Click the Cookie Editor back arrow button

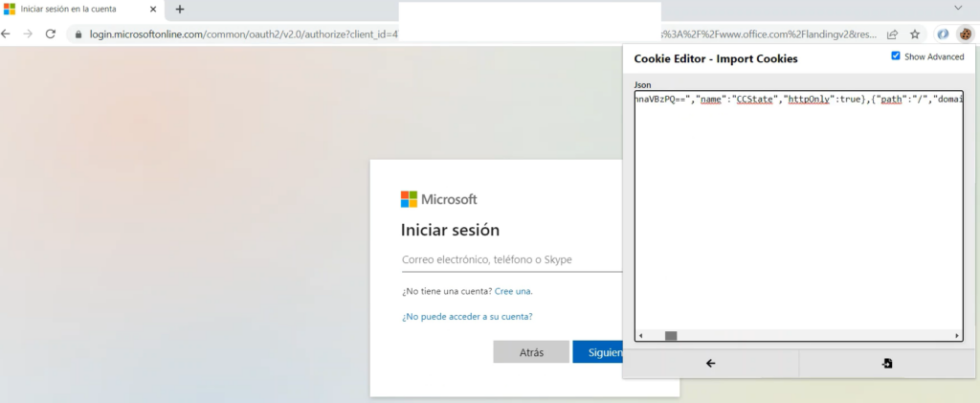point(711,363)
